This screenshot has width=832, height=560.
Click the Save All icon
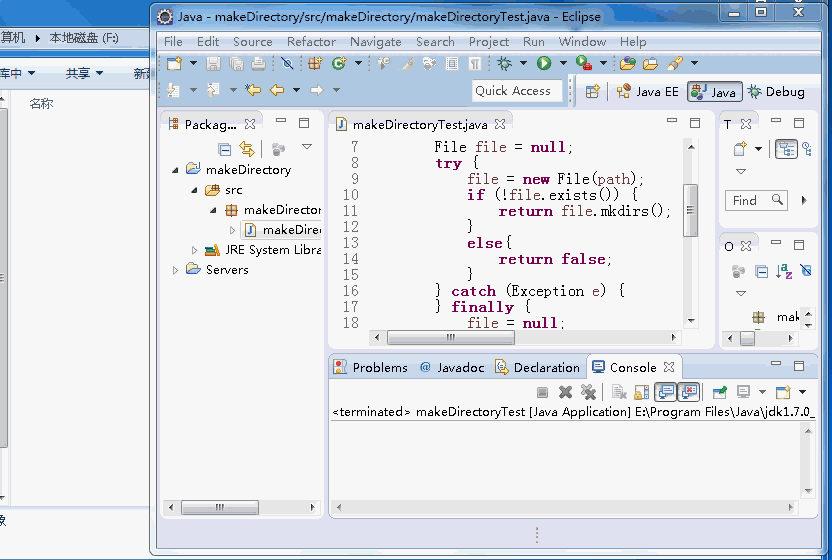[x=236, y=64]
